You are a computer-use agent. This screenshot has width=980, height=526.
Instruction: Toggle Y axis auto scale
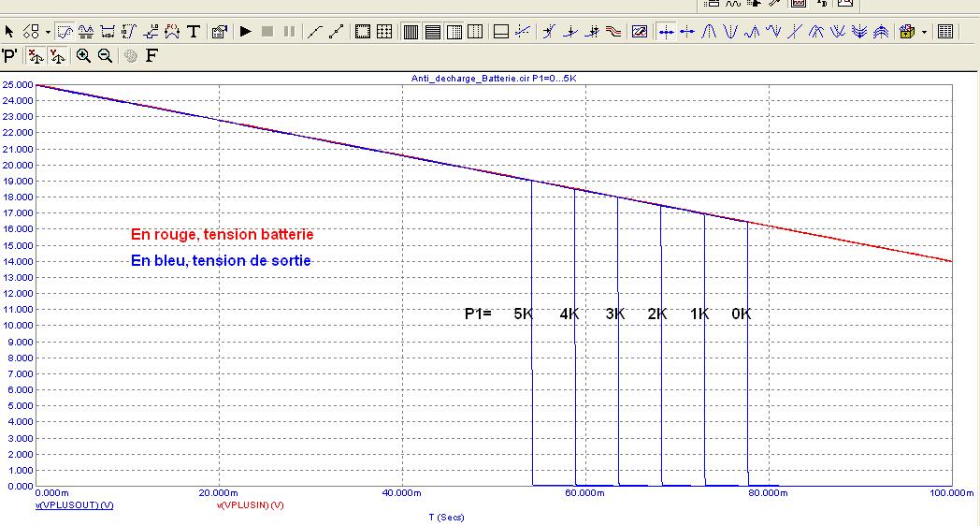point(57,55)
